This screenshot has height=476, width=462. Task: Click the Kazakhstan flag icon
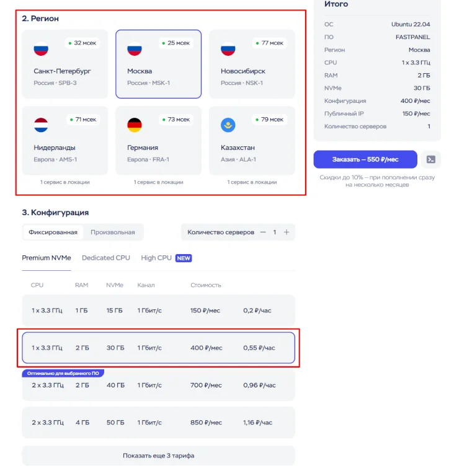point(228,125)
